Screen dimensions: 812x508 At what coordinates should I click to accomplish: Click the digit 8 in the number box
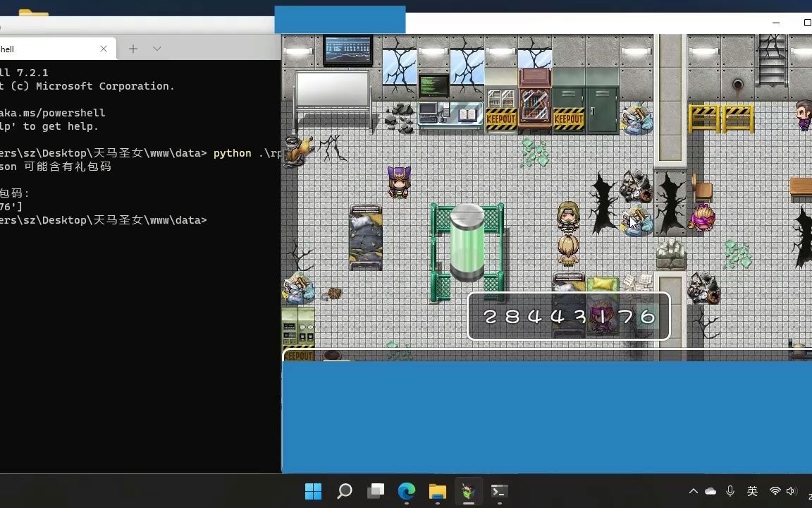click(x=512, y=316)
